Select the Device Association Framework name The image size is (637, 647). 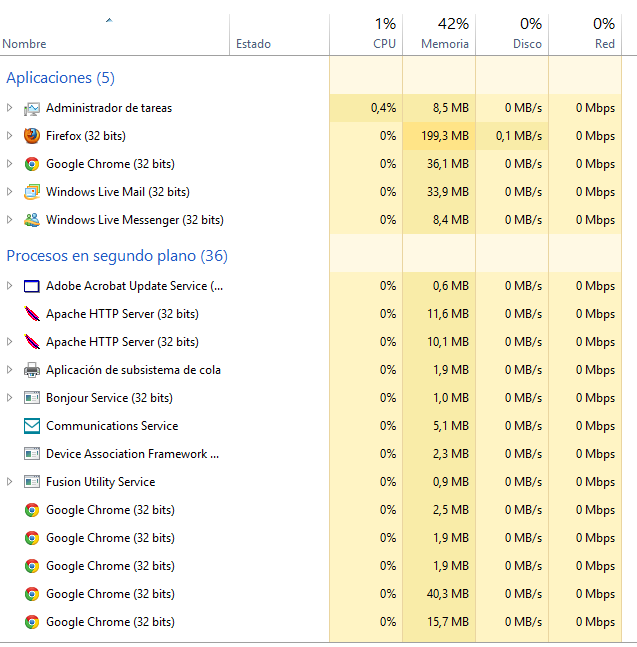[x=132, y=454]
